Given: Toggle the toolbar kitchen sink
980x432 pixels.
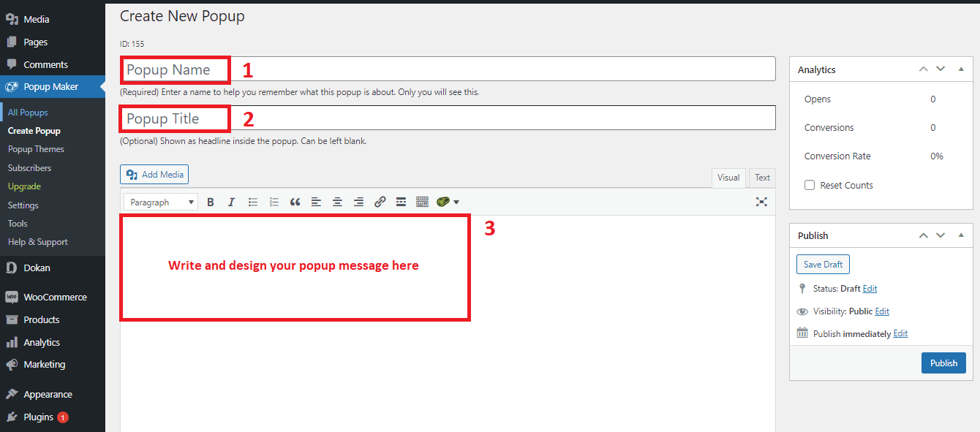Looking at the screenshot, I should click(422, 202).
